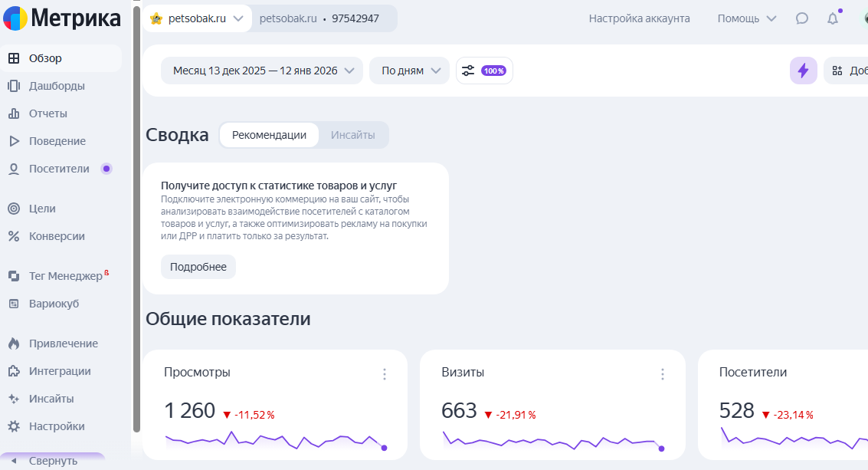Viewport: 868px width, 470px height.
Task: Go to Настройки in the sidebar
Action: coord(56,426)
